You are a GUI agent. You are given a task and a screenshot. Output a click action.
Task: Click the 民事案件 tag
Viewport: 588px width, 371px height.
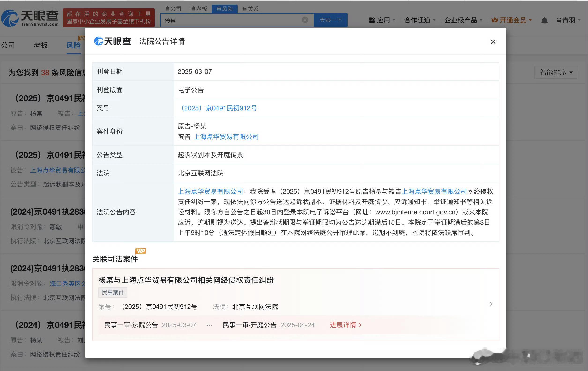[113, 292]
